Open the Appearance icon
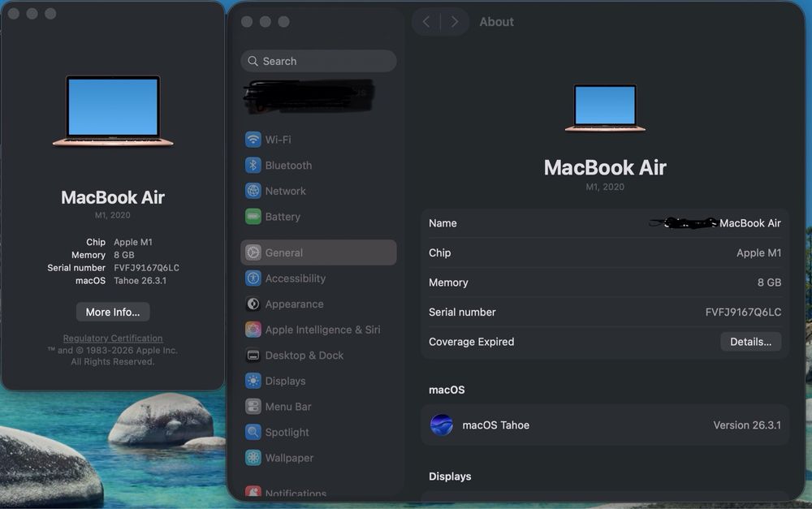 pyautogui.click(x=253, y=304)
